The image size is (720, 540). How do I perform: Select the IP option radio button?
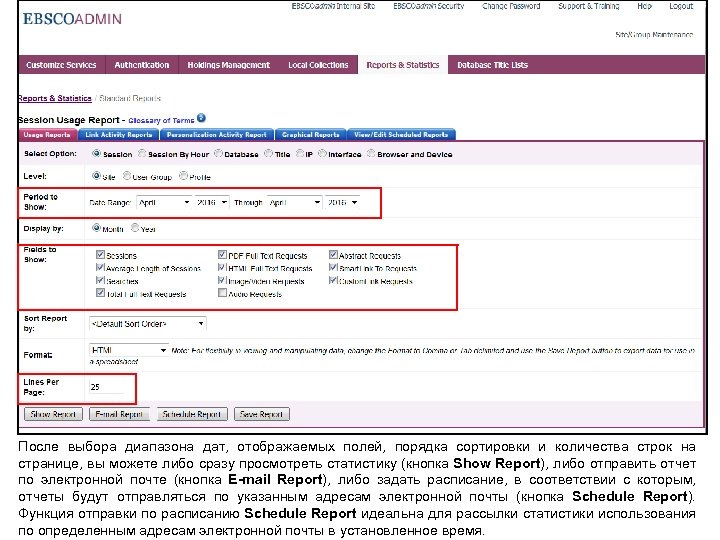[299, 153]
